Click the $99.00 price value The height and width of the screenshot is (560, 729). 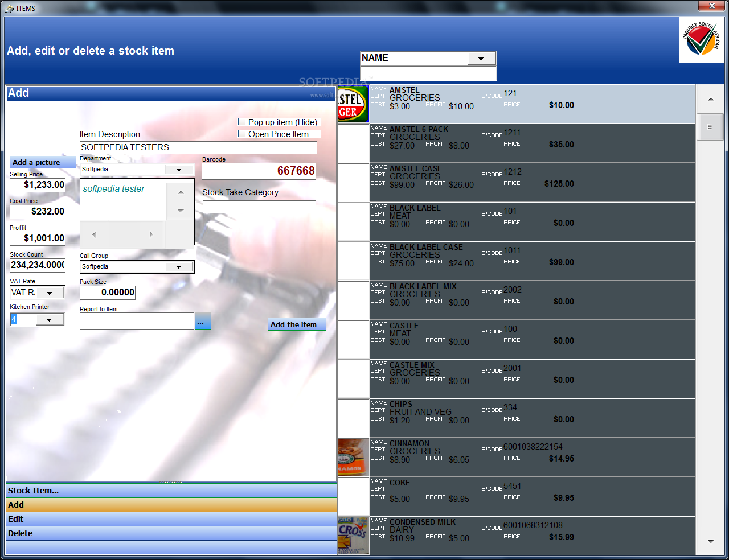click(x=562, y=262)
